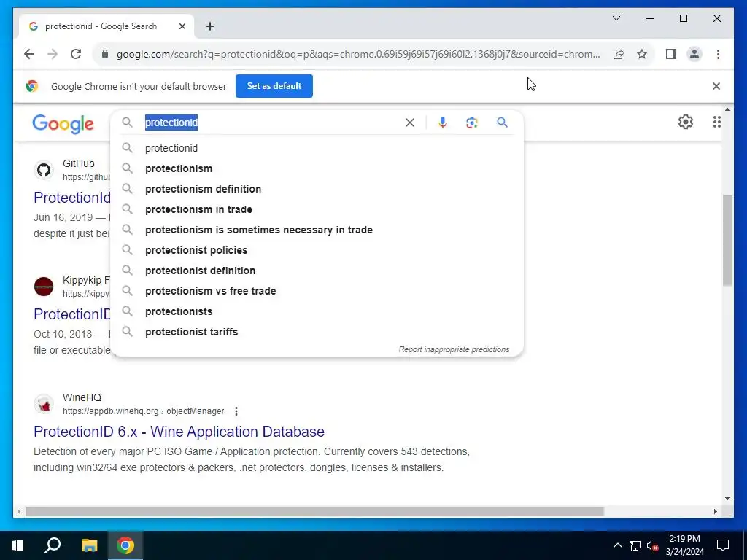Open the taskbar clock and date
This screenshot has height=560, width=747.
pyautogui.click(x=684, y=545)
